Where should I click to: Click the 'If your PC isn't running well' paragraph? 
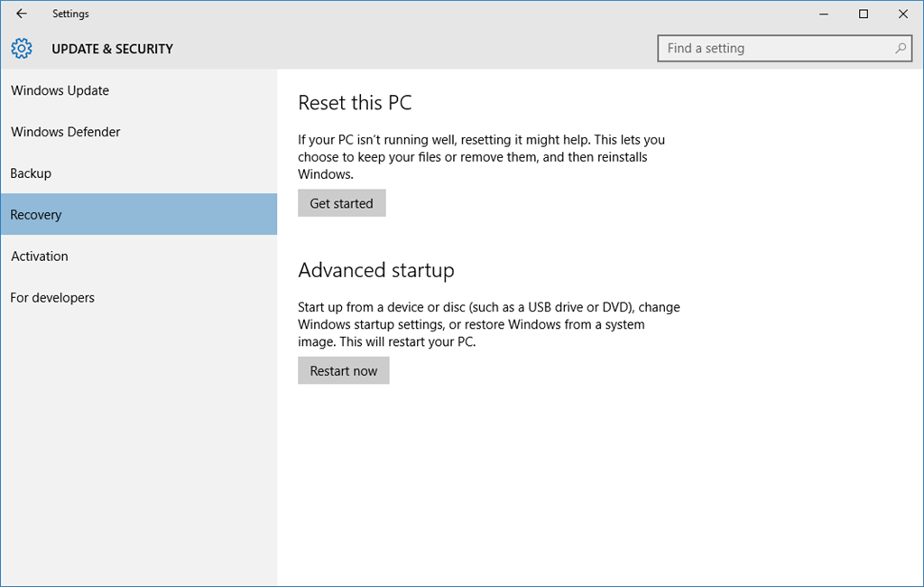click(481, 157)
